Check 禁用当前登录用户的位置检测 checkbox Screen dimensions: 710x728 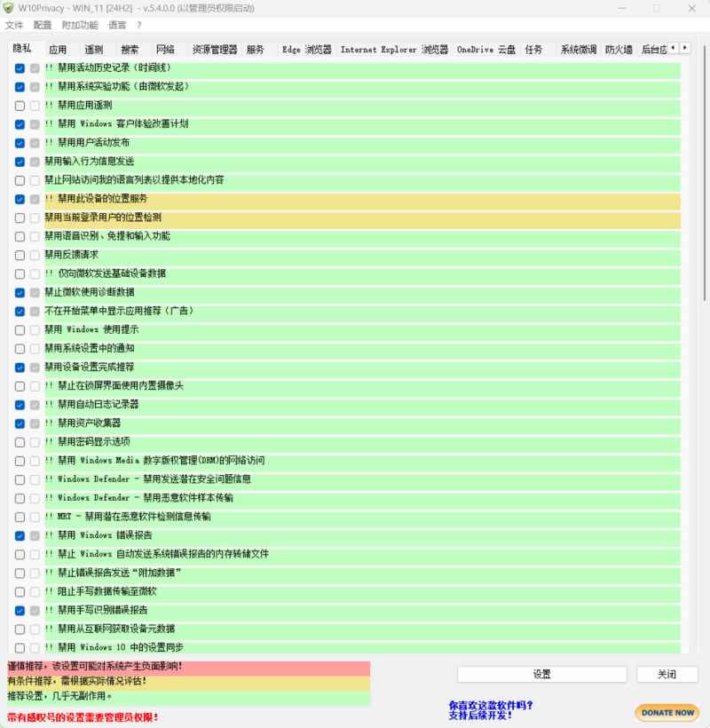(x=20, y=218)
